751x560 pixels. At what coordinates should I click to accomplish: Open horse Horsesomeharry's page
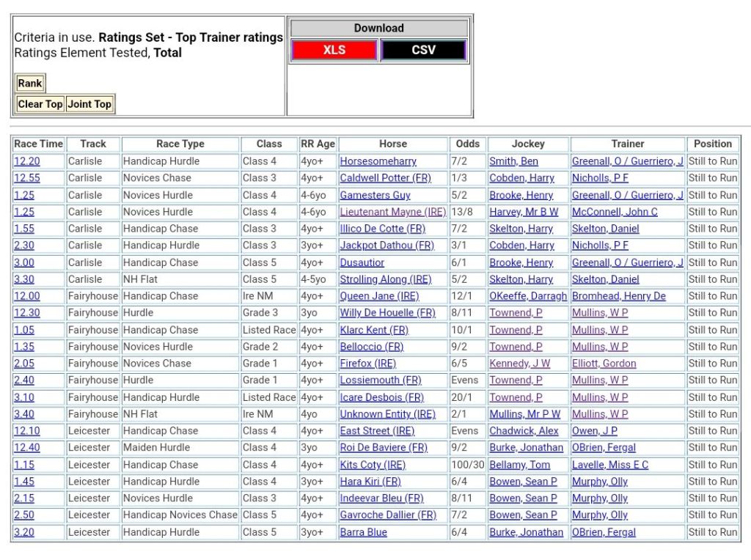point(378,161)
